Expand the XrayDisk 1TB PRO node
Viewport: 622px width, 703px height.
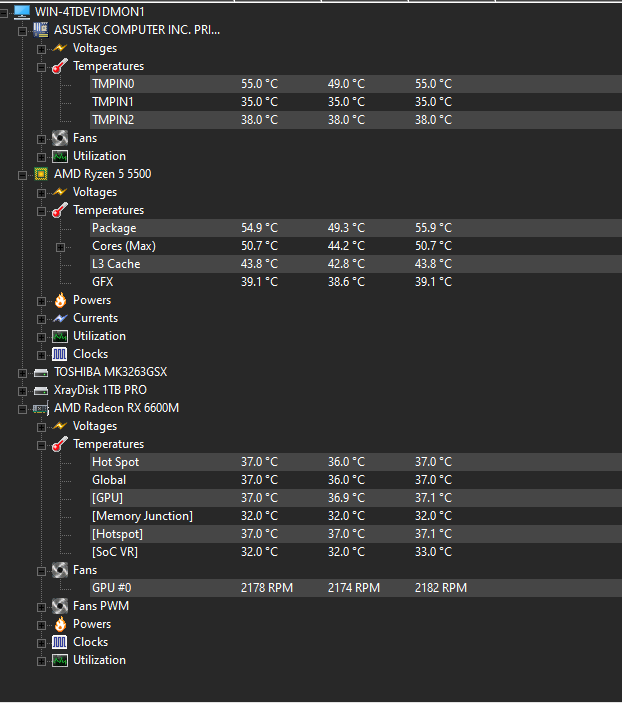coord(22,391)
